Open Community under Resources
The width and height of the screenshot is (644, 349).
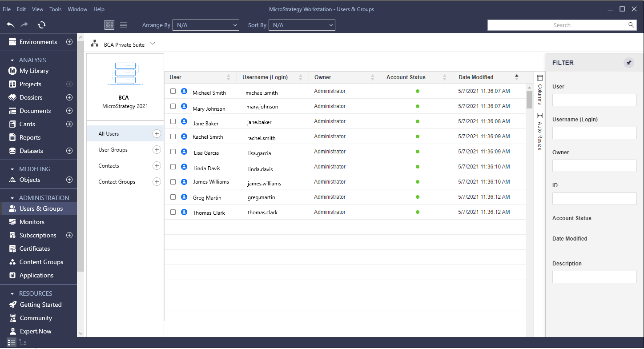tap(35, 318)
